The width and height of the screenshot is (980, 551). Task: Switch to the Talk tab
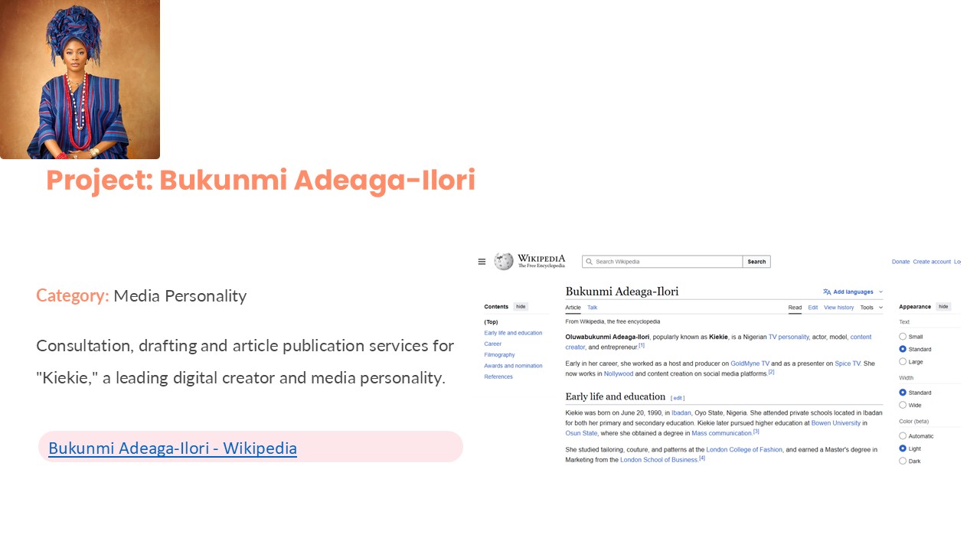(592, 308)
